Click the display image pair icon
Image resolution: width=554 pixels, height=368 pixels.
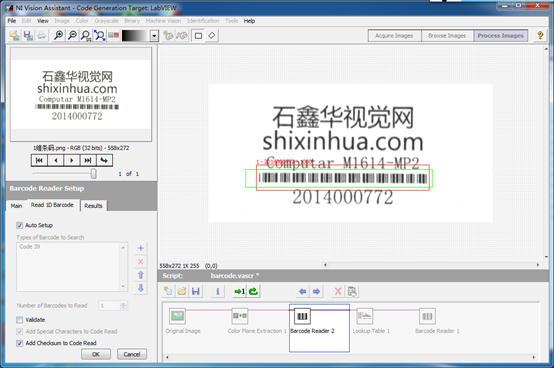pos(113,35)
